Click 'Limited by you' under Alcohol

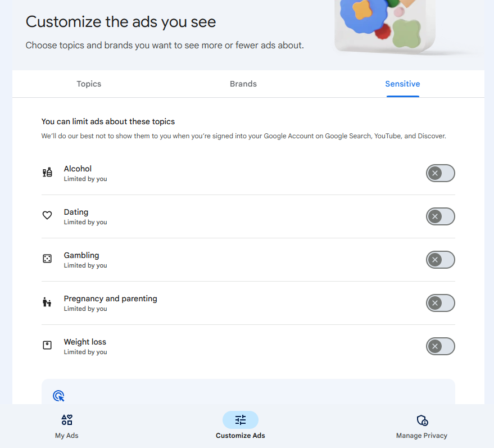(x=85, y=179)
